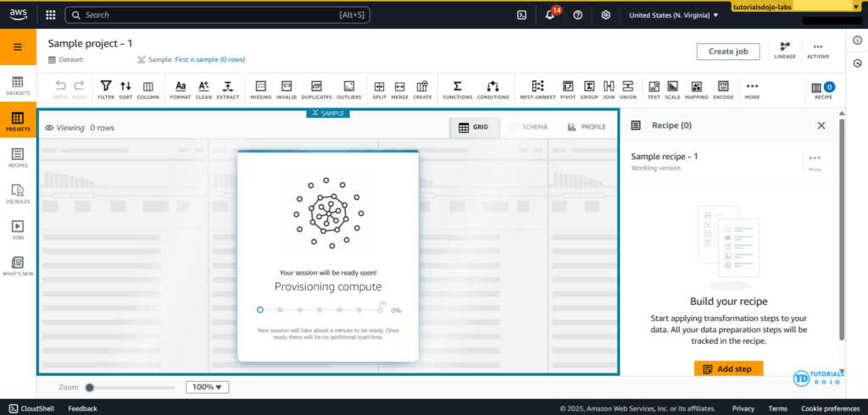Open Actions menu with three dots
This screenshot has height=415, width=868.
click(x=817, y=51)
